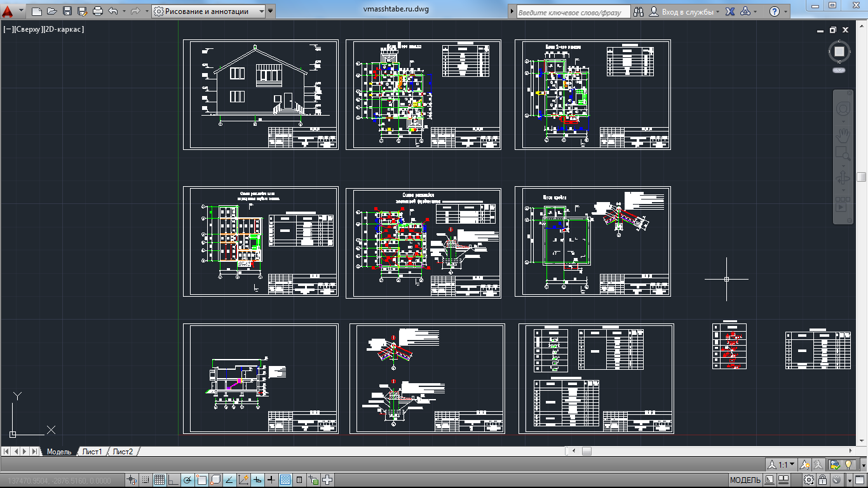Go to previous layout tab arrow
Image resolution: width=868 pixels, height=488 pixels.
tap(17, 452)
